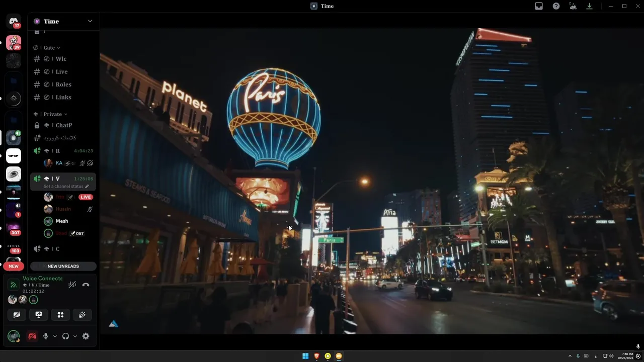The image size is (644, 362).
Task: Open the Inbox icon in title bar
Action: click(x=539, y=6)
